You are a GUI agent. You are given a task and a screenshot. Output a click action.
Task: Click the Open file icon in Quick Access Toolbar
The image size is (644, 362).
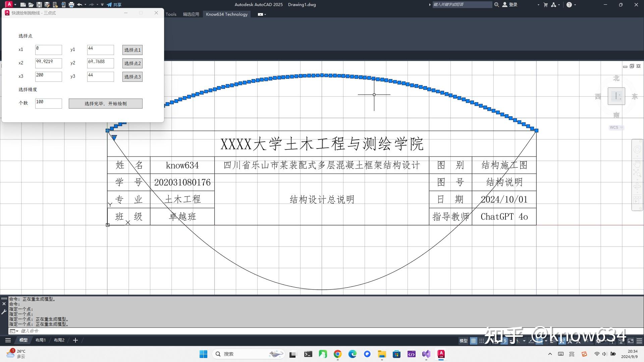point(31,5)
